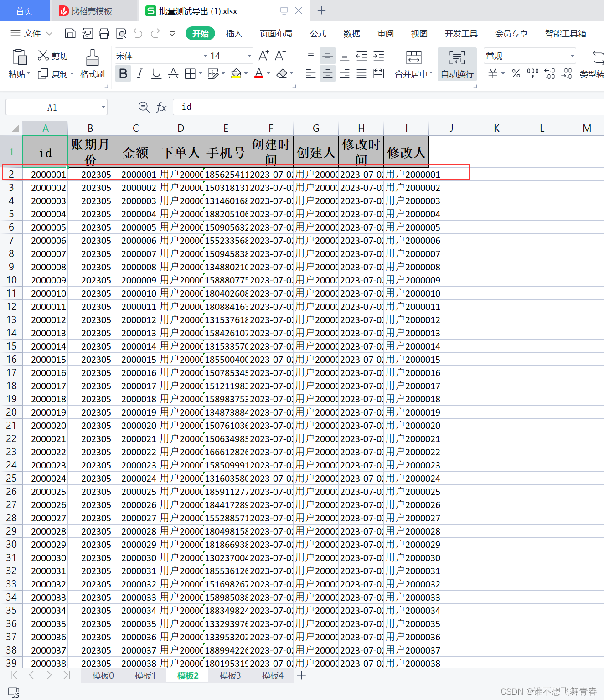
Task: Select column header K
Action: tap(496, 128)
